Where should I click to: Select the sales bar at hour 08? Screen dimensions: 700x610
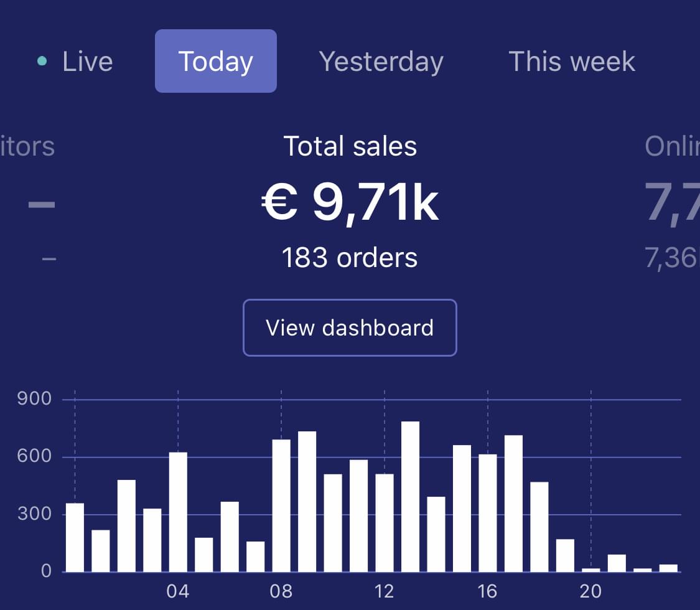[281, 505]
